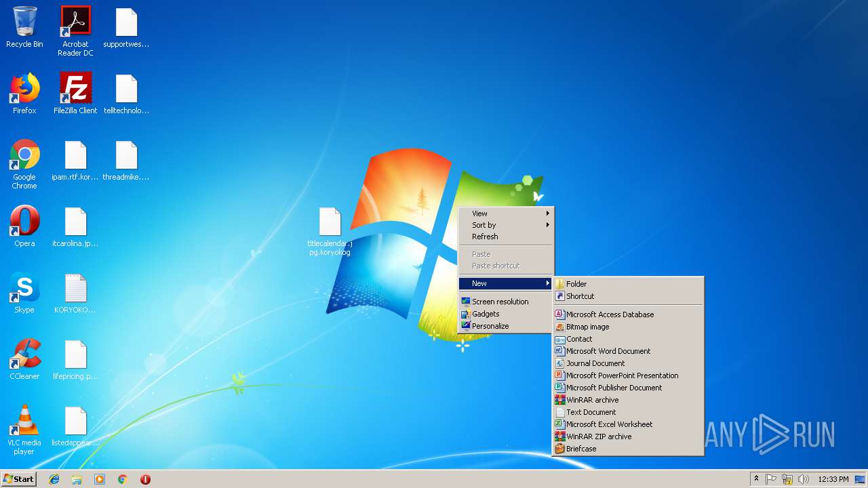868x488 pixels.
Task: Click the Action Center flag icon
Action: tap(771, 479)
